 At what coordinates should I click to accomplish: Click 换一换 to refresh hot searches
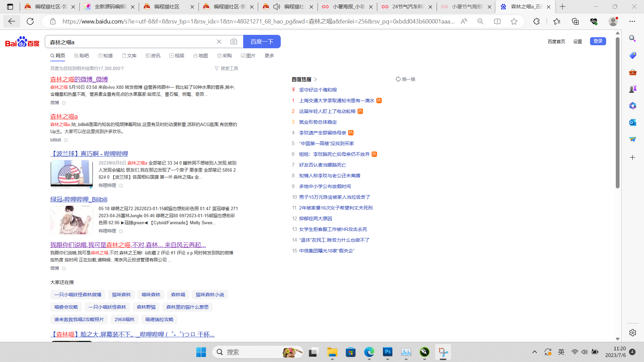(x=406, y=79)
